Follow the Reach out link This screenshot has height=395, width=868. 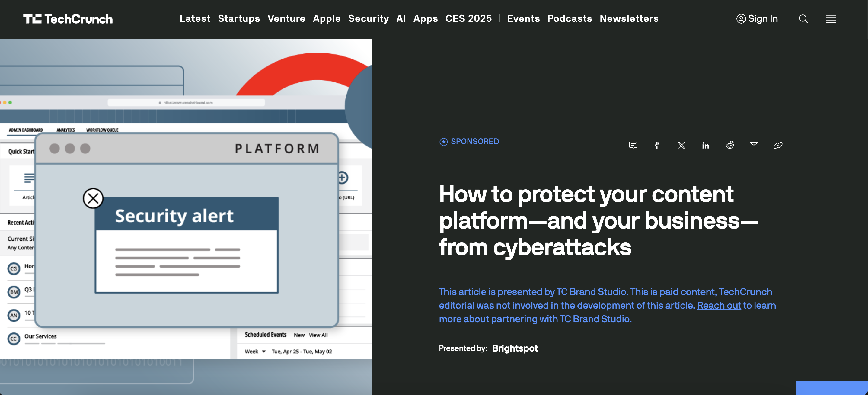click(x=719, y=305)
